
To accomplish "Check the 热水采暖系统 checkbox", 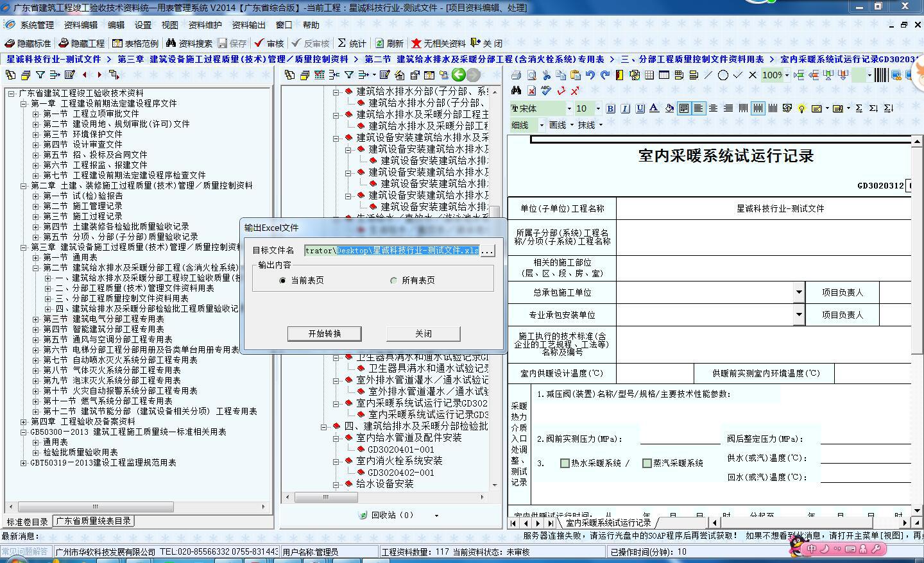I will pos(565,463).
